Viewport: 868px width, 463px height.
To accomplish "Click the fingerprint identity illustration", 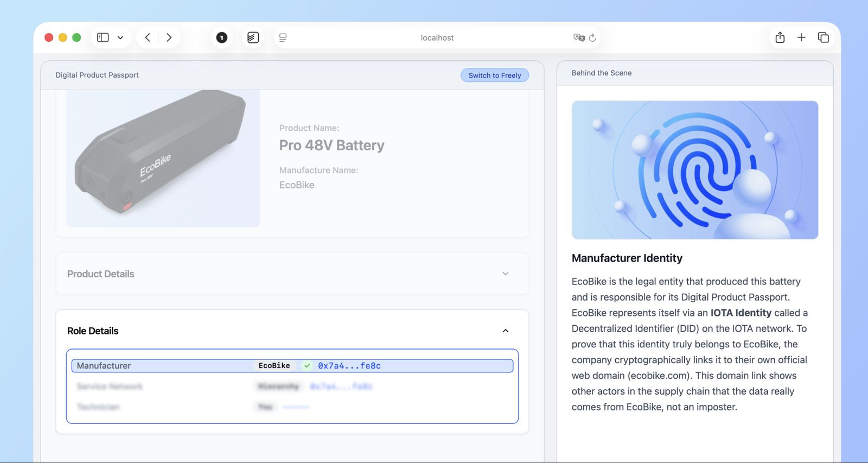I will [x=695, y=170].
